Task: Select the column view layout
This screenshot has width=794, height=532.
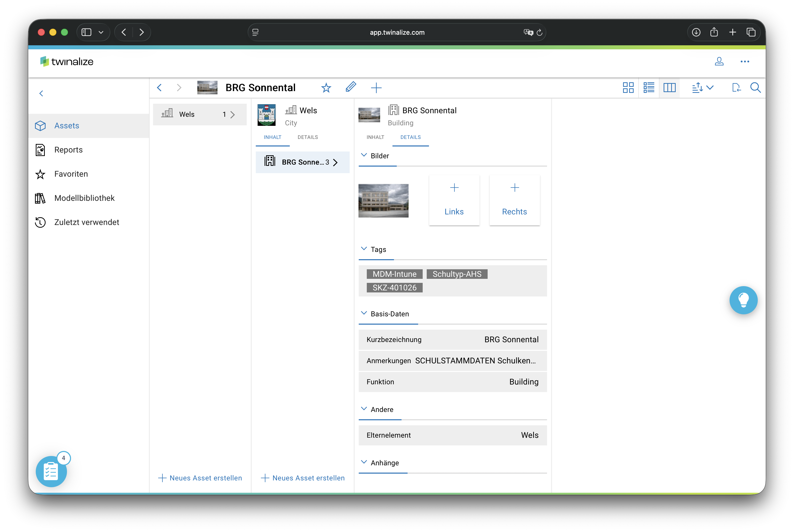Action: [669, 88]
